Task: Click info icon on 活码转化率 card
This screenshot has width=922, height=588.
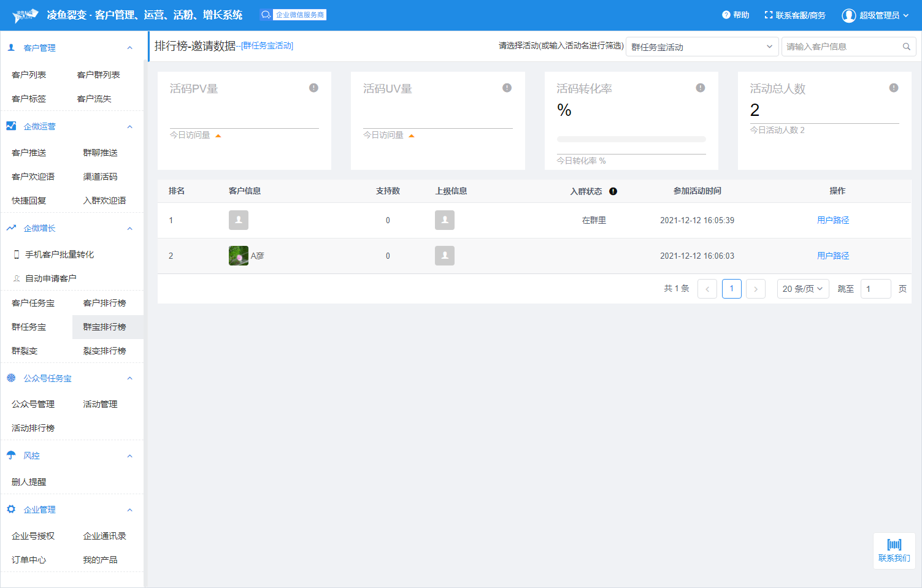Action: pos(700,88)
